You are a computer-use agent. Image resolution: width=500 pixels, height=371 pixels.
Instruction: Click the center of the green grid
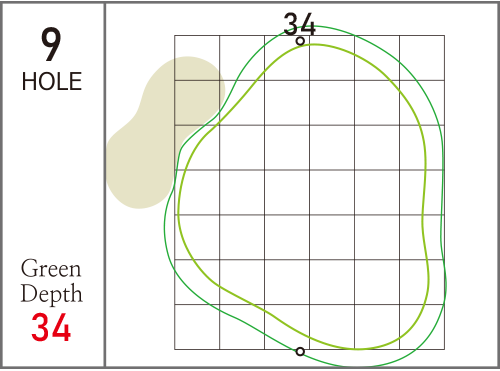(310, 192)
